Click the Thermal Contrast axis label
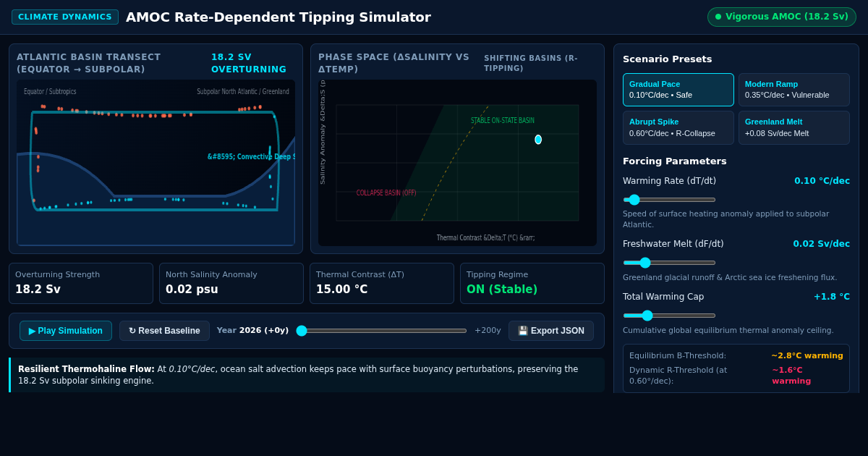Viewport: 868px width, 456px height. tap(485, 237)
